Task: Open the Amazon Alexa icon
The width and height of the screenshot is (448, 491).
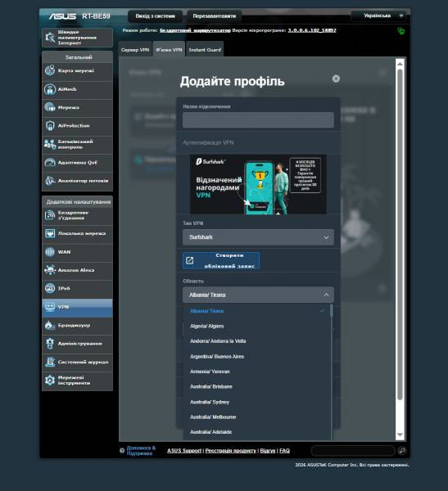Action: pos(50,270)
